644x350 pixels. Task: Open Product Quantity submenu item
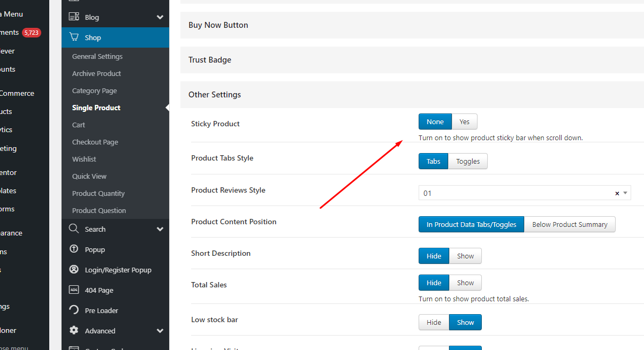tap(99, 193)
